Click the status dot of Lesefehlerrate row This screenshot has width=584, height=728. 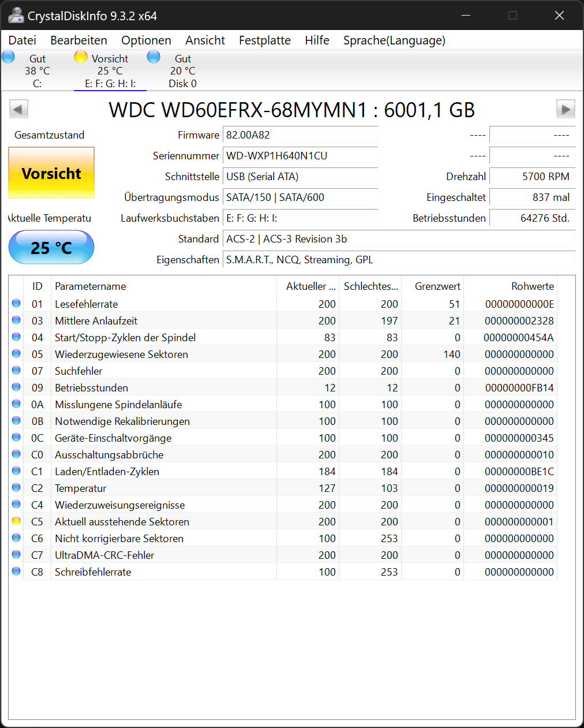[16, 303]
